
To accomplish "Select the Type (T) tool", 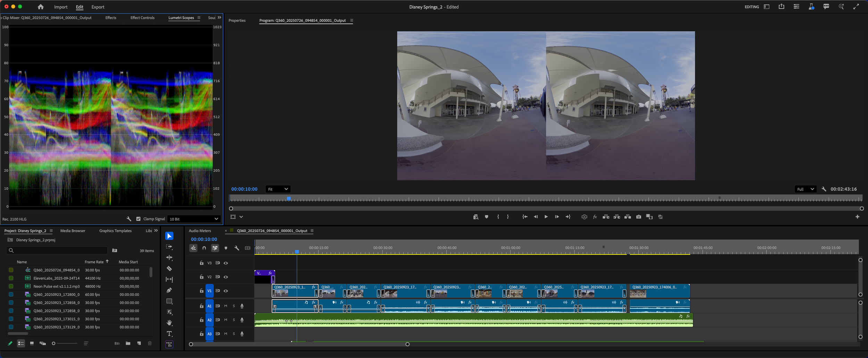I will 169,334.
